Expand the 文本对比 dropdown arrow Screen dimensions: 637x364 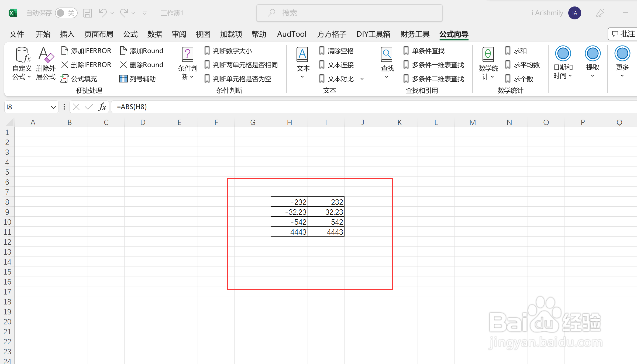coord(362,79)
